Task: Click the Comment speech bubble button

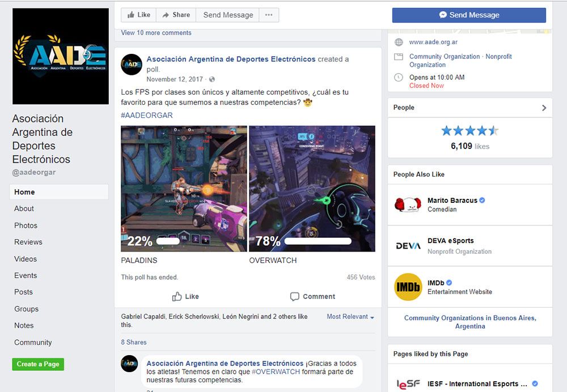Action: coord(312,297)
